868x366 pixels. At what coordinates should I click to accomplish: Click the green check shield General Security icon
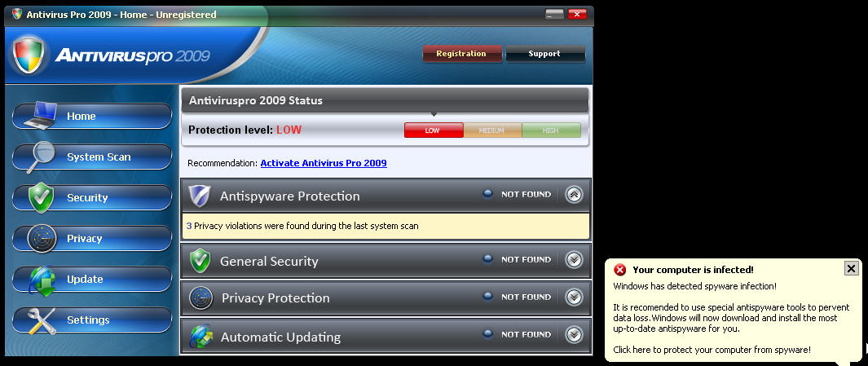(x=200, y=261)
